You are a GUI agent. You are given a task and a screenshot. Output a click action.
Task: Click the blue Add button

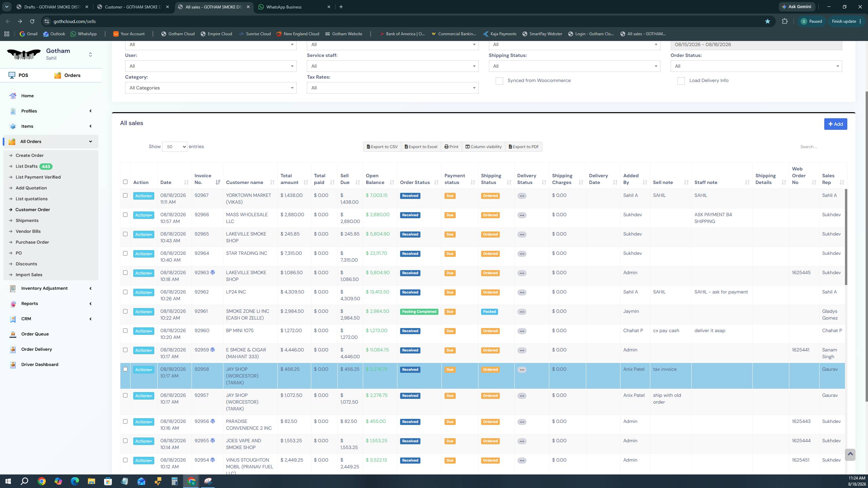click(x=835, y=124)
